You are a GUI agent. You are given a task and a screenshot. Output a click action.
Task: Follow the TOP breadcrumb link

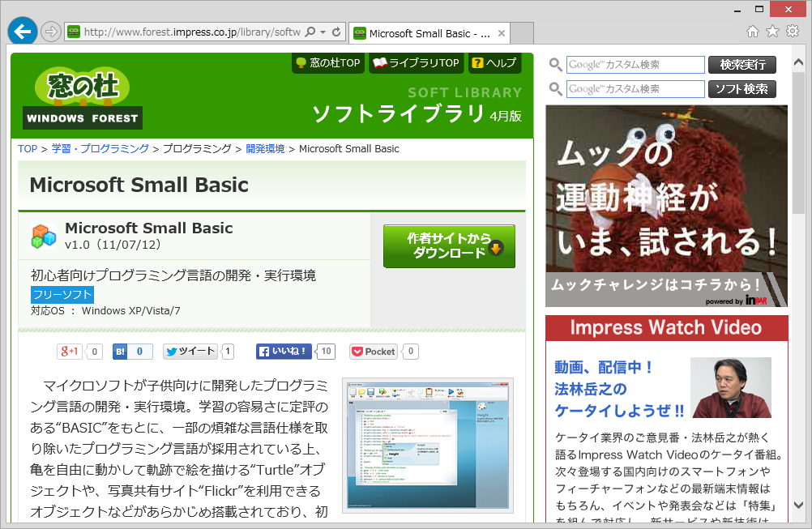pyautogui.click(x=28, y=149)
